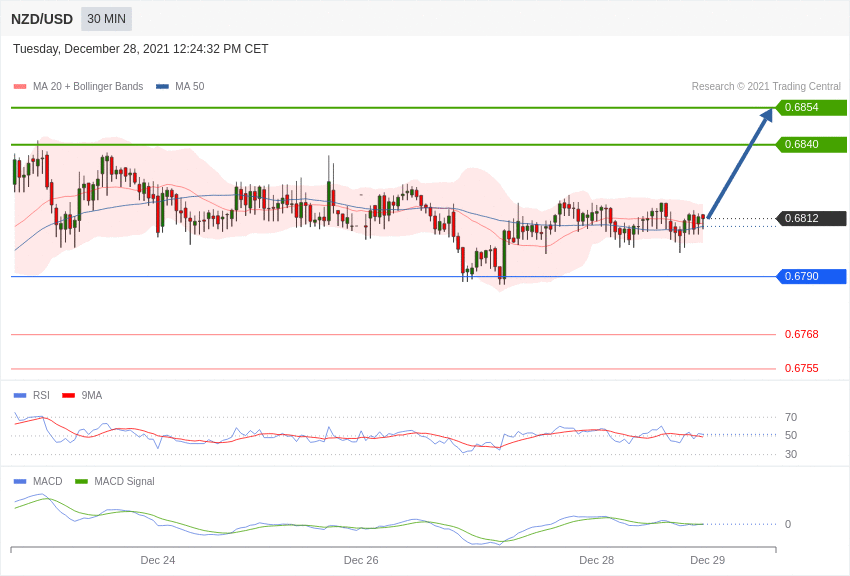Viewport: 850px width, 576px height.
Task: Click the date and time stamp text
Action: (140, 49)
